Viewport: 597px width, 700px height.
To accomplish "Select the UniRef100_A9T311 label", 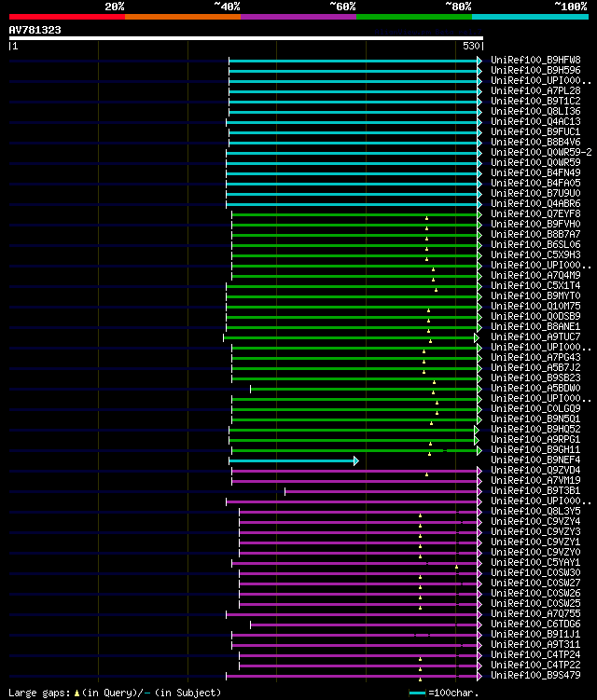I will (535, 645).
